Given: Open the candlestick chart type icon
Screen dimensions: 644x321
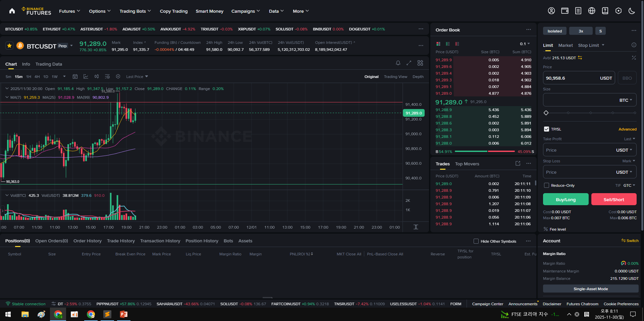Looking at the screenshot, I should [96, 77].
